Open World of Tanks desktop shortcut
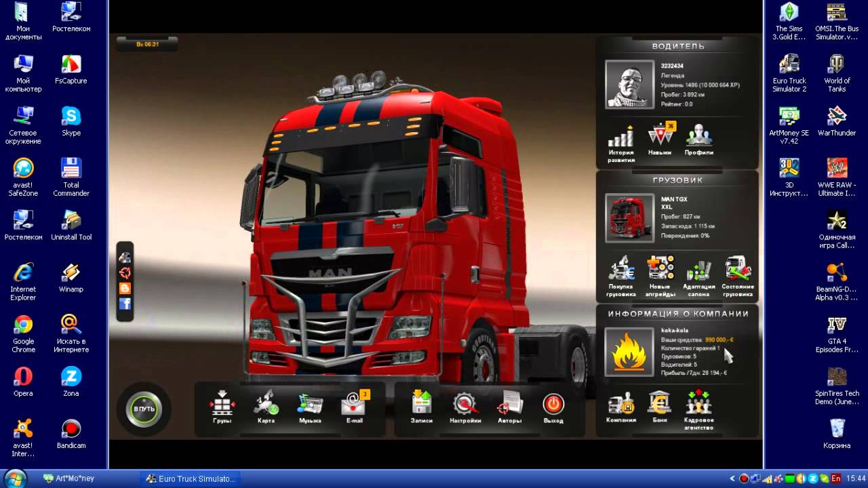868x488 pixels. pyautogui.click(x=837, y=73)
